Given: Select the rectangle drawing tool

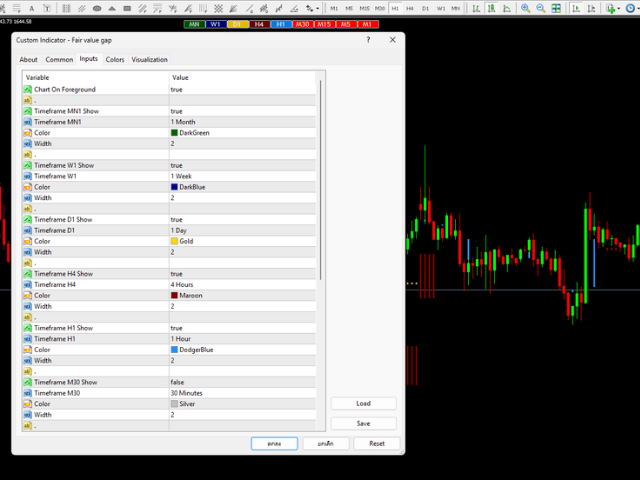Looking at the screenshot, I should click(127, 9).
